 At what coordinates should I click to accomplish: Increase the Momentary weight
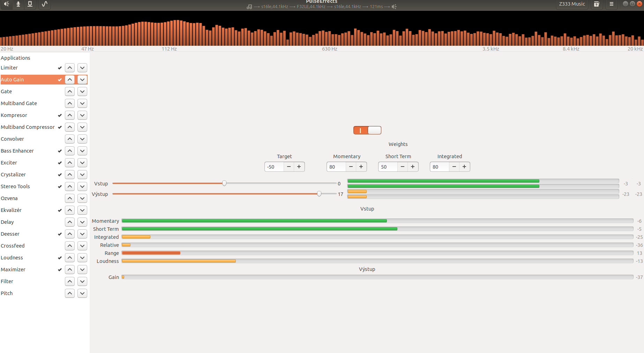coord(361,167)
